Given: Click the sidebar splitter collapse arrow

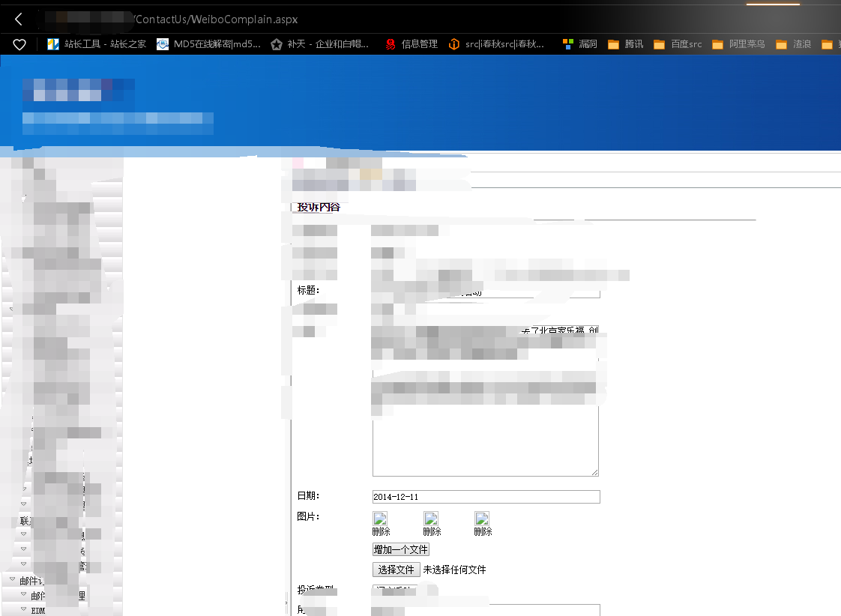Looking at the screenshot, I should click(x=286, y=601).
